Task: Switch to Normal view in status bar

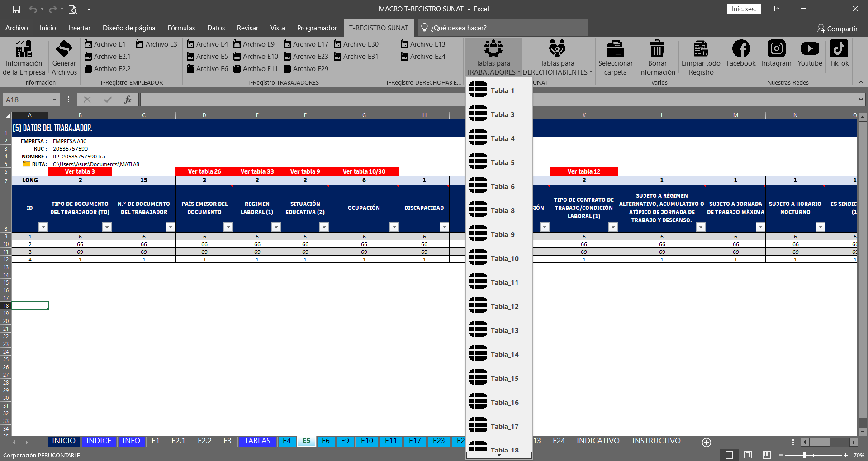Action: click(729, 455)
